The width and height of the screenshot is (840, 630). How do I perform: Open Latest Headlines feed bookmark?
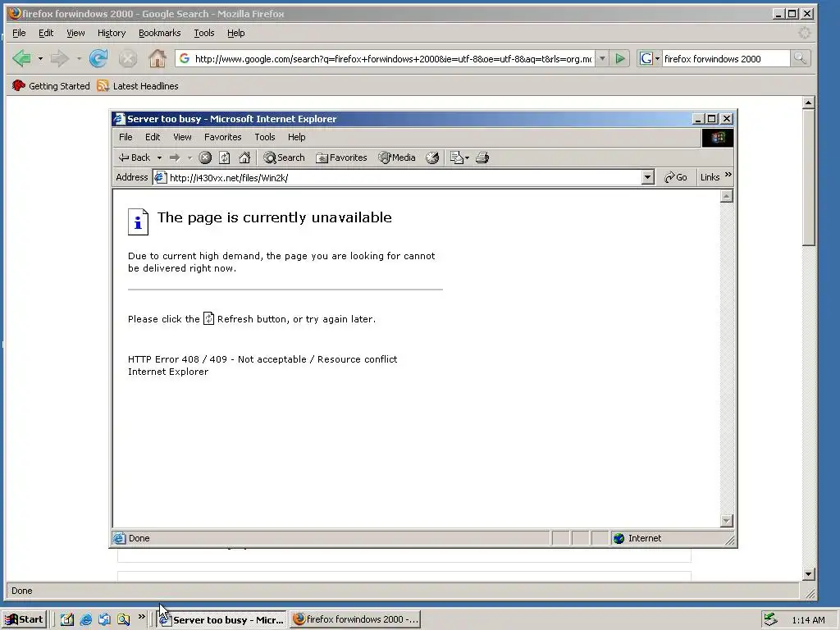coord(138,85)
